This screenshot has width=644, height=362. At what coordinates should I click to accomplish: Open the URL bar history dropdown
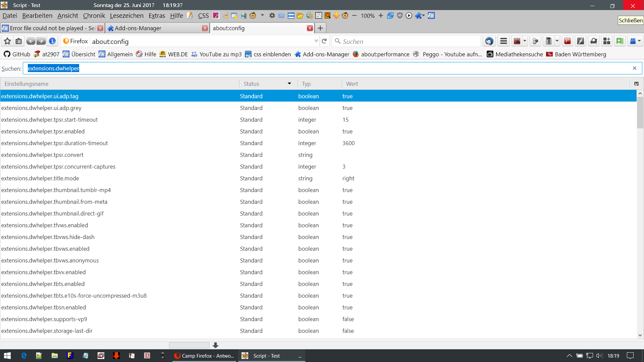pyautogui.click(x=316, y=41)
